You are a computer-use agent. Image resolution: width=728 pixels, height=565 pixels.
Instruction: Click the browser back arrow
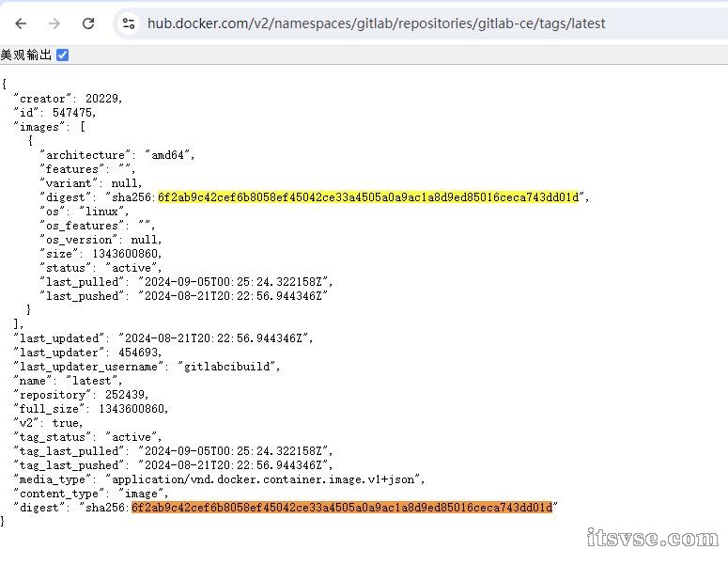pyautogui.click(x=21, y=24)
